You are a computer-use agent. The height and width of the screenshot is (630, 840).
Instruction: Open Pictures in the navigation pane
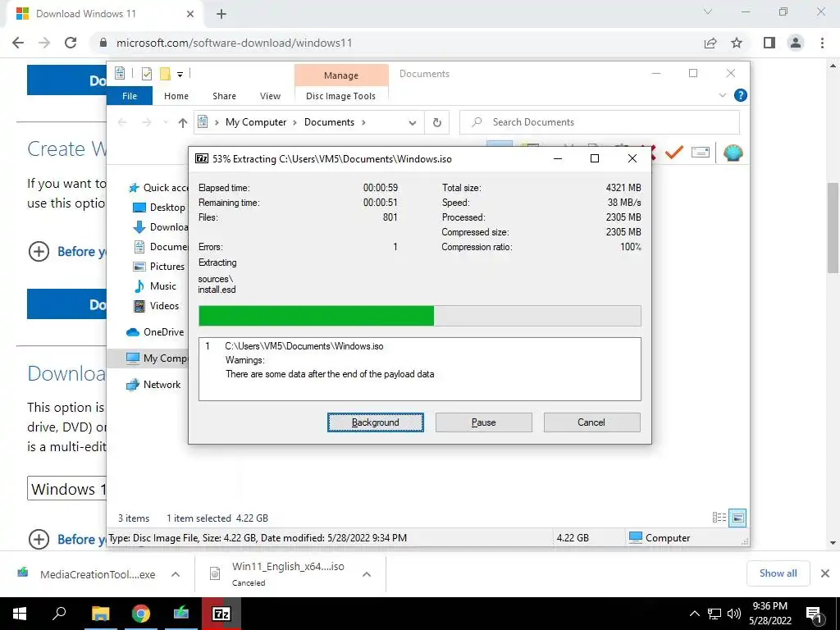[x=158, y=267]
